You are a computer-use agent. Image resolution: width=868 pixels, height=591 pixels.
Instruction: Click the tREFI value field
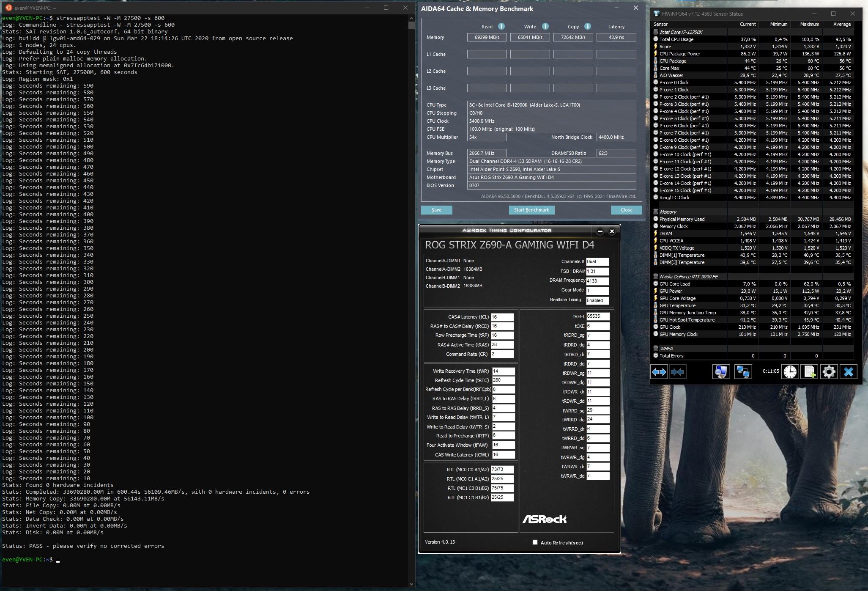point(597,316)
